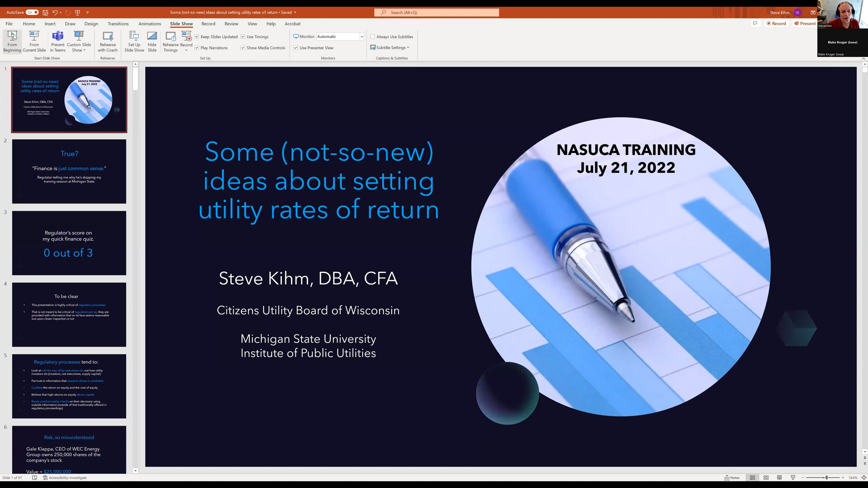The width and height of the screenshot is (868, 488).
Task: Save the presentation from Quick Access Toolbar
Action: pos(45,12)
